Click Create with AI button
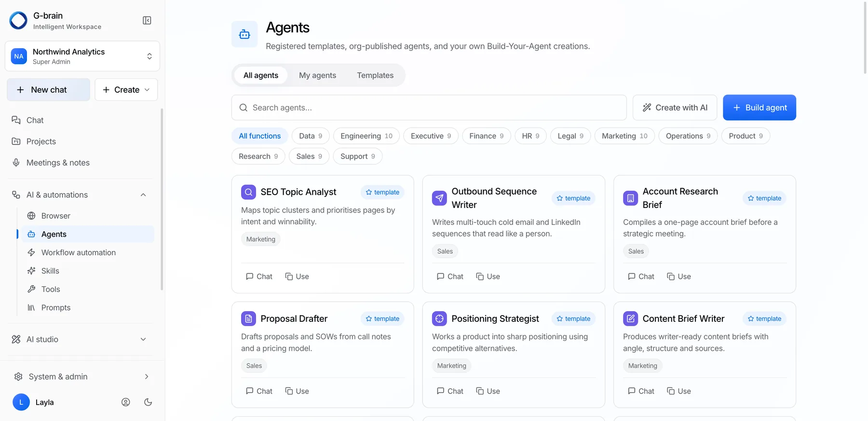 [x=675, y=107]
